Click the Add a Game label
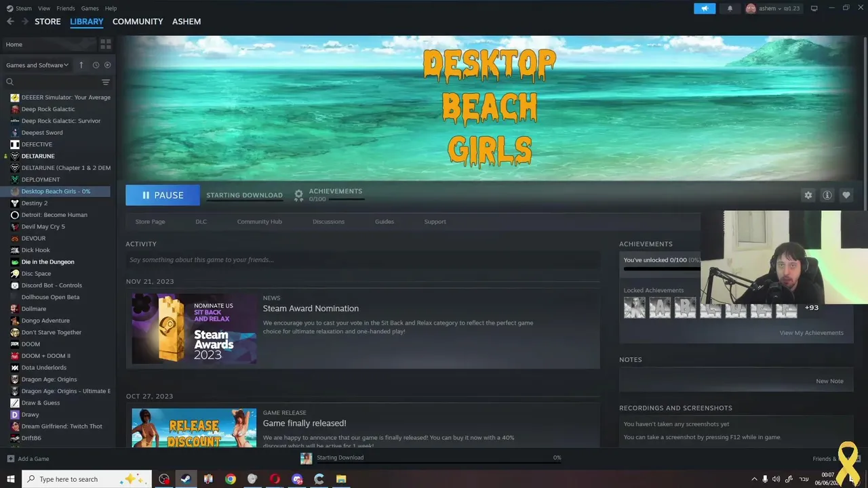Viewport: 868px width, 488px height. point(33,459)
